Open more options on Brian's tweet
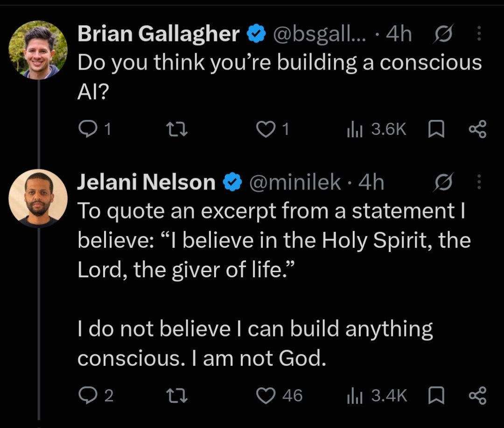The image size is (504, 428). click(x=479, y=34)
